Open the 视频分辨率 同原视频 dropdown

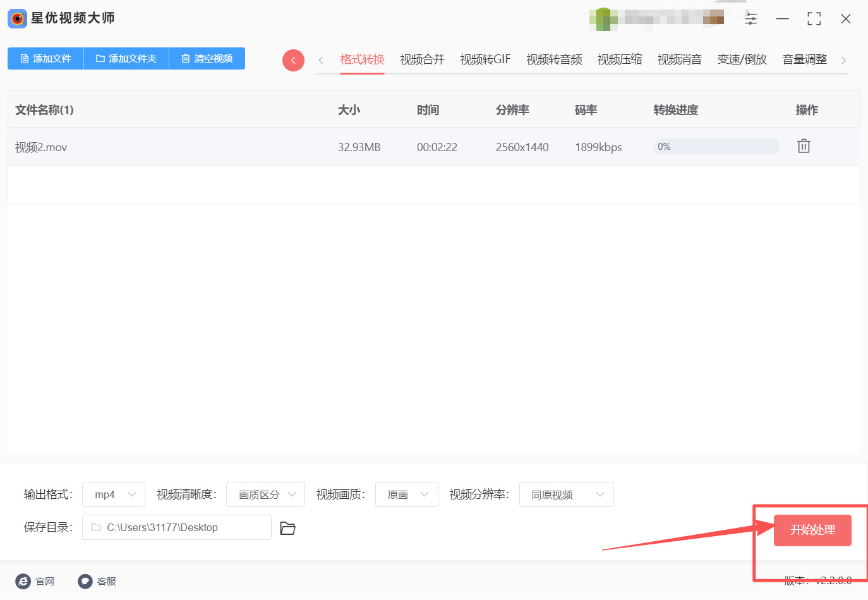click(566, 494)
